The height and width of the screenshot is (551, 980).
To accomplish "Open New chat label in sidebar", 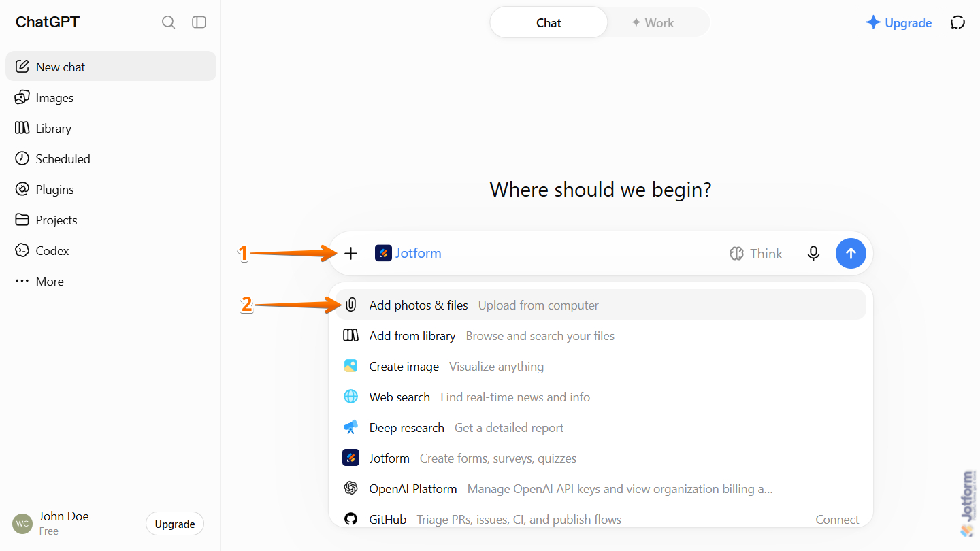I will [x=61, y=67].
